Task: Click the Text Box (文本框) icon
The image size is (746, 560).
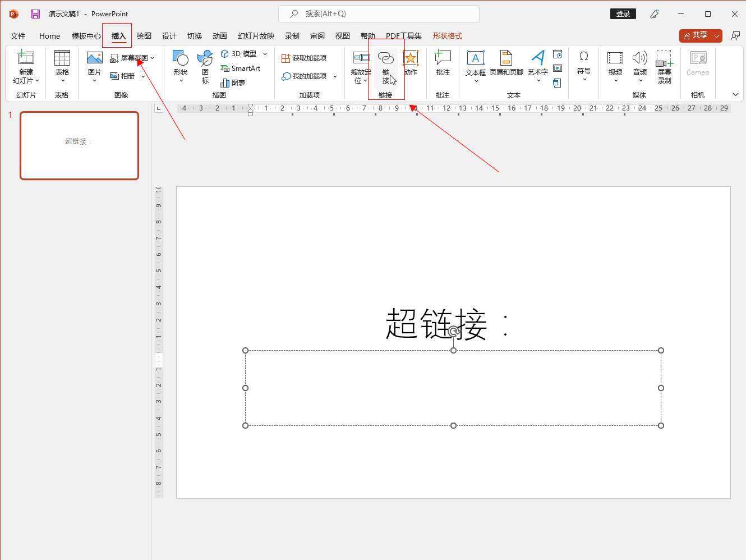Action: point(475,58)
